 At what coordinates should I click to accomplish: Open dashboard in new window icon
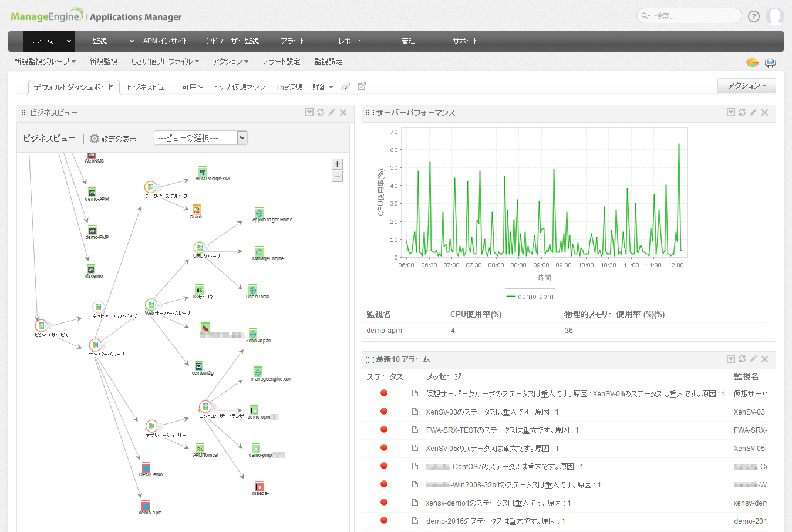click(x=362, y=86)
